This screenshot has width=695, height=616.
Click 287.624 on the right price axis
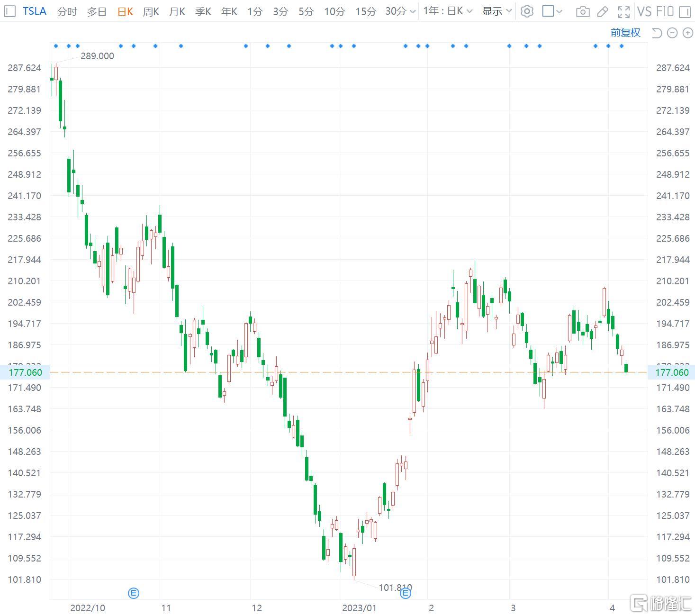click(673, 68)
